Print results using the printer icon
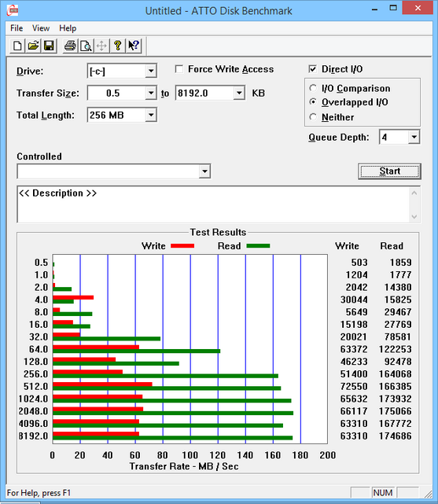The image size is (438, 504). (x=70, y=46)
